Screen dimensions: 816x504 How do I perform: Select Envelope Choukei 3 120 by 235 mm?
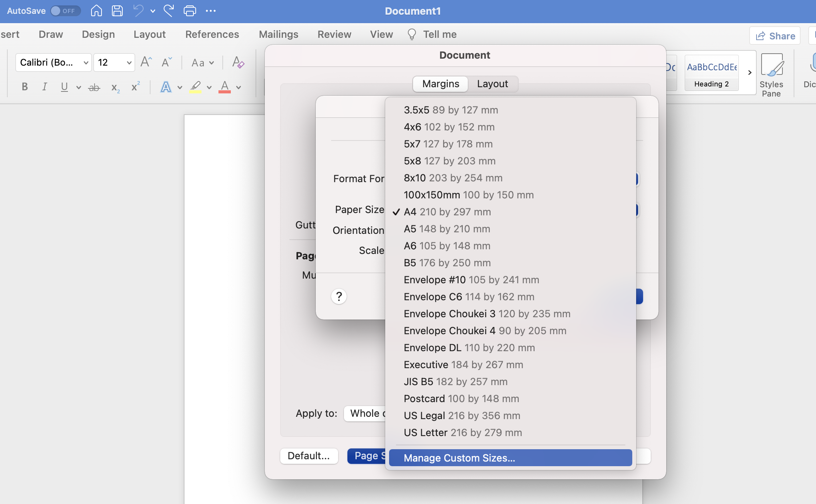[x=510, y=314]
